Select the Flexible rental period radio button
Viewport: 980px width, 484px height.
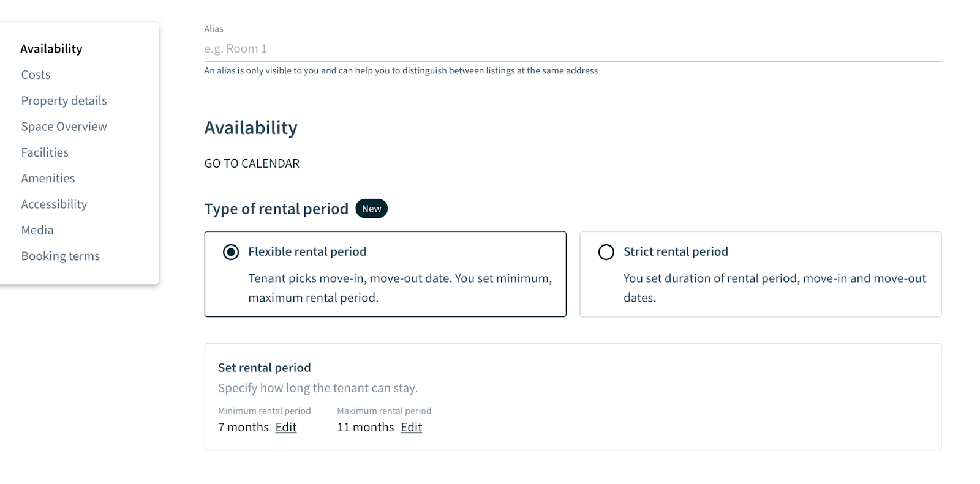[x=231, y=252]
